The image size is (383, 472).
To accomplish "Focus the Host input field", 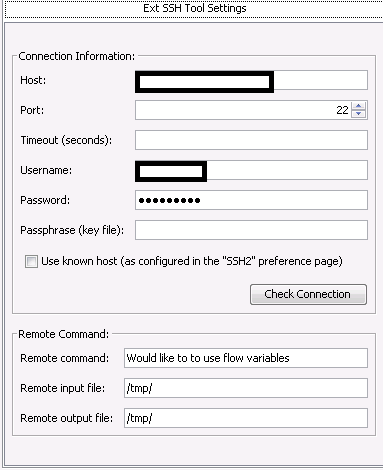I will coord(251,80).
